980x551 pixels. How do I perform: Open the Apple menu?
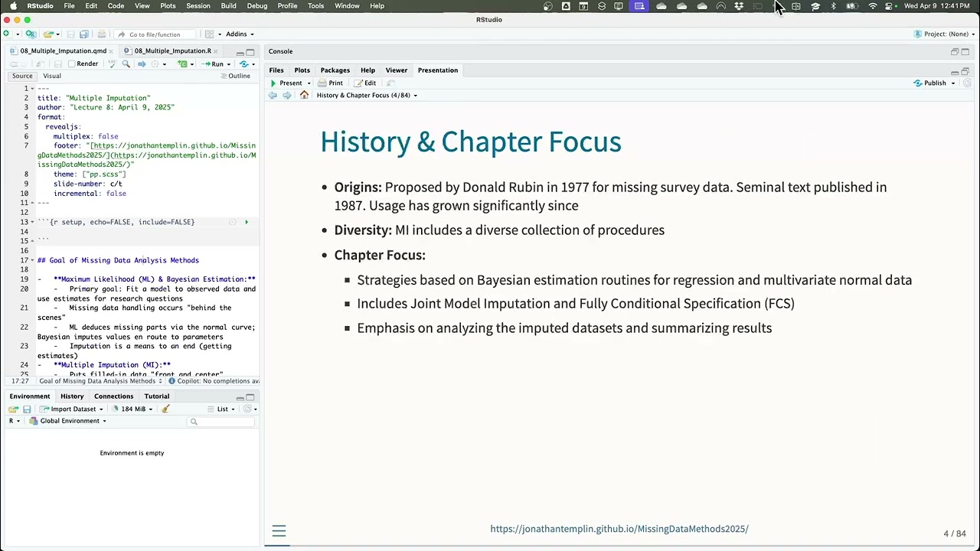13,5
